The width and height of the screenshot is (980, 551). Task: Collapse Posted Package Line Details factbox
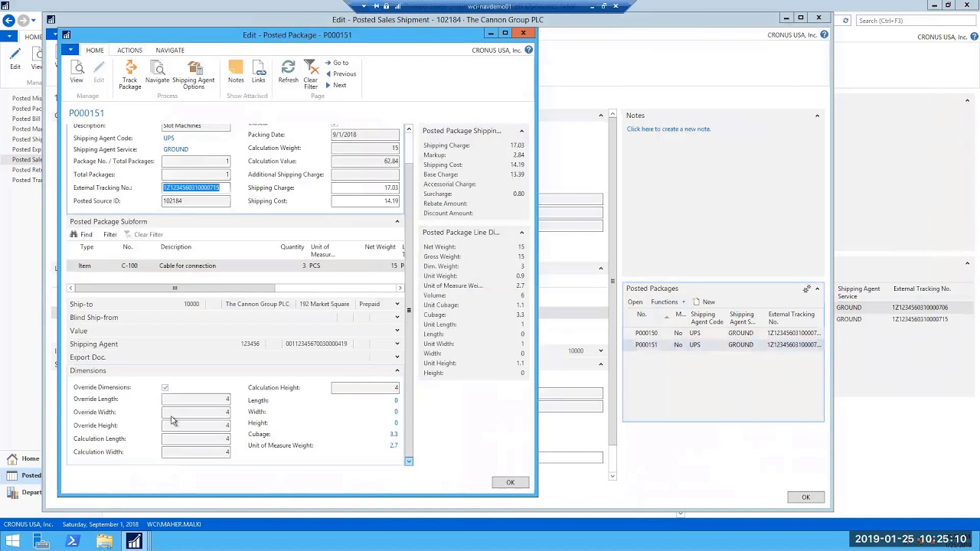point(521,233)
